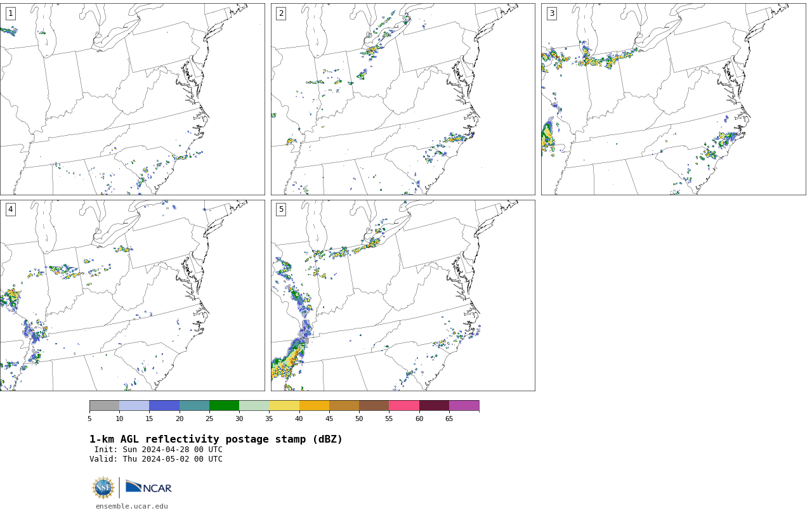Open ensemble member 3 reflectivity map
This screenshot has width=812, height=513.
673,99
